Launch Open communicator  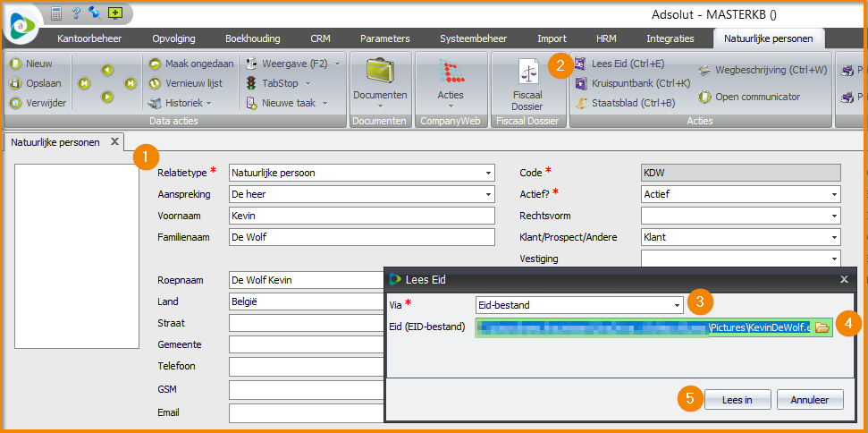pos(704,97)
